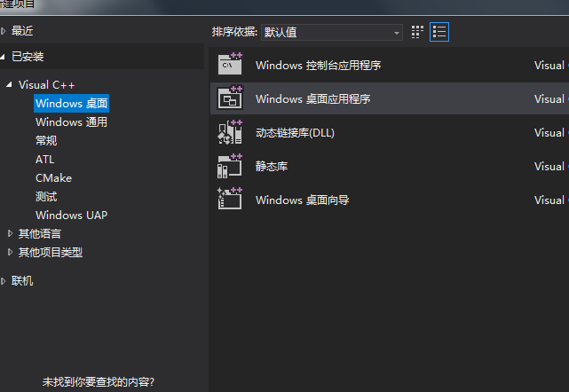Collapse the Visual C++ tree node
The height and width of the screenshot is (392, 569).
(10, 84)
